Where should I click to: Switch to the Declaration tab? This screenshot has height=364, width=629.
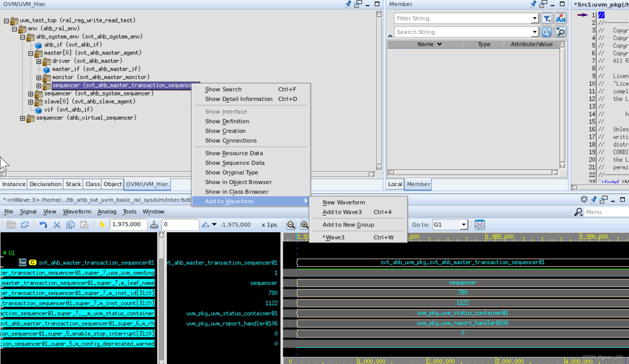point(45,184)
